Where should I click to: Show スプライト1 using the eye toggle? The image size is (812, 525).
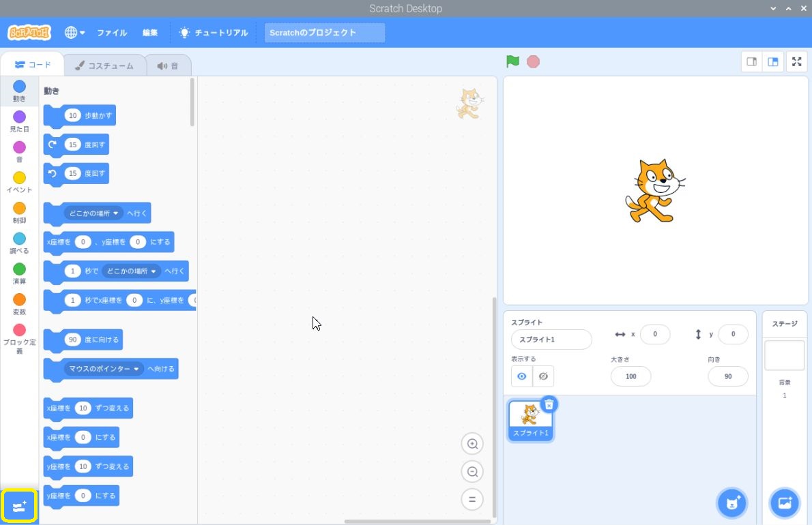pyautogui.click(x=521, y=376)
